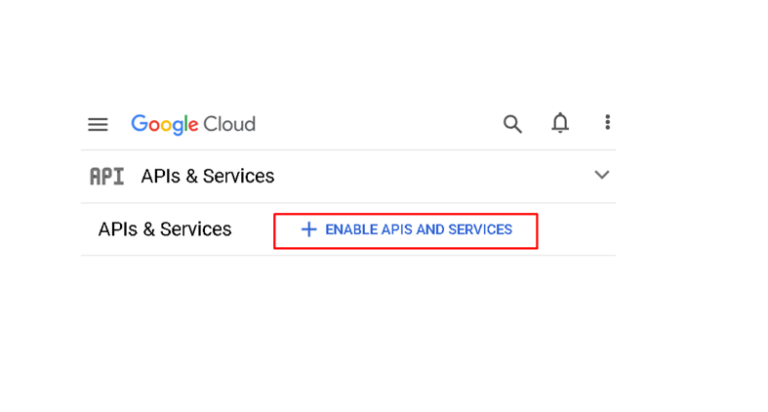Click ENABLE APIS AND SERVICES button
Viewport: 768px width, 412px height.
[x=406, y=229]
